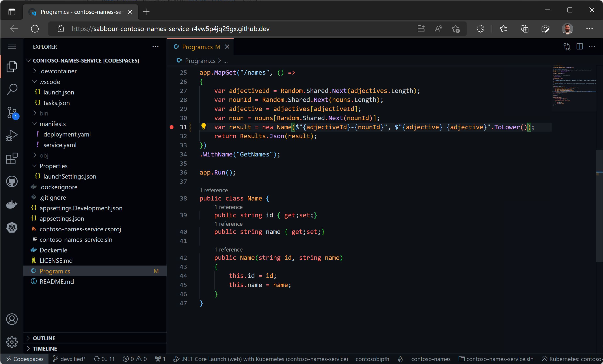Open the Docker view icon
The height and width of the screenshot is (364, 603).
point(12,204)
